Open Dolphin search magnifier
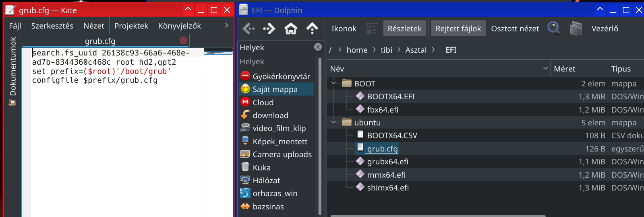Image resolution: width=644 pixels, height=217 pixels. (554, 29)
